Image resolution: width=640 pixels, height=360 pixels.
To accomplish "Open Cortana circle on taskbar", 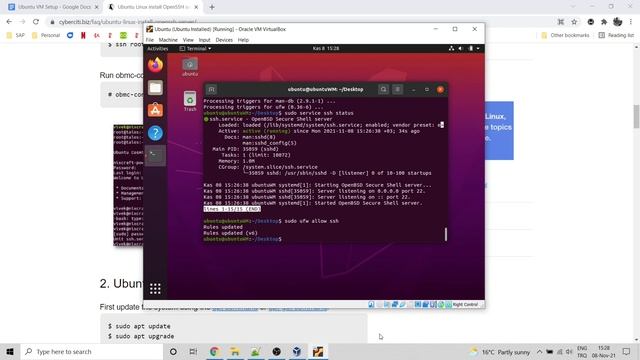I will (173, 351).
